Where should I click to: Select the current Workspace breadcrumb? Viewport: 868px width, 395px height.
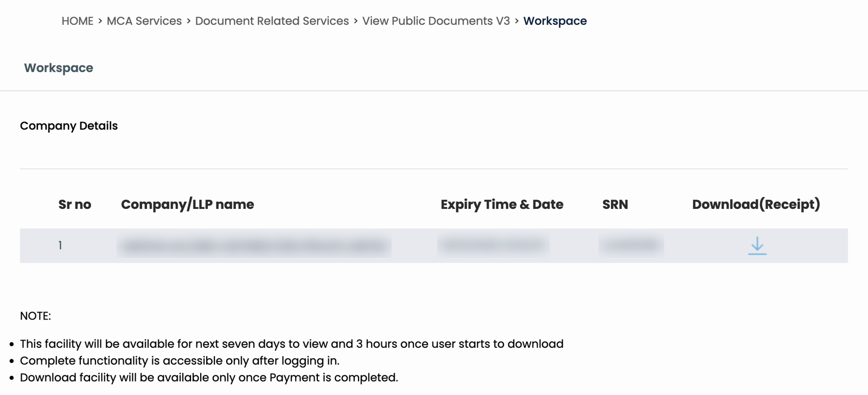coord(555,21)
